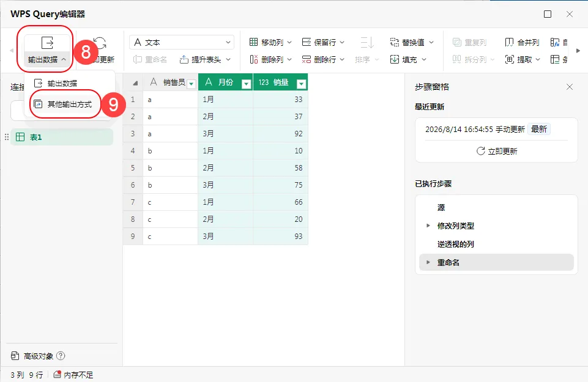
Task: Click the timestamp 2026/8/14 16:54:55 手动更新
Action: pyautogui.click(x=475, y=129)
